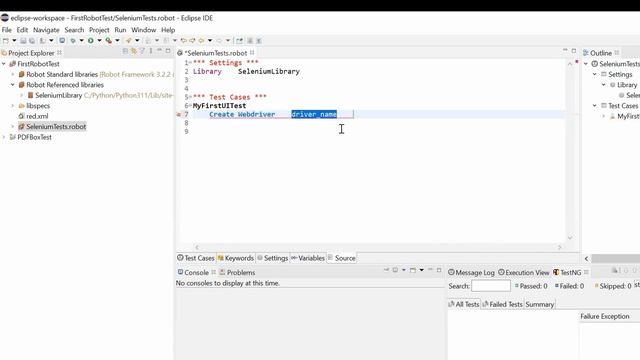640x360 pixels.
Task: Open Console display selected console dropdown
Action: pos(404,270)
